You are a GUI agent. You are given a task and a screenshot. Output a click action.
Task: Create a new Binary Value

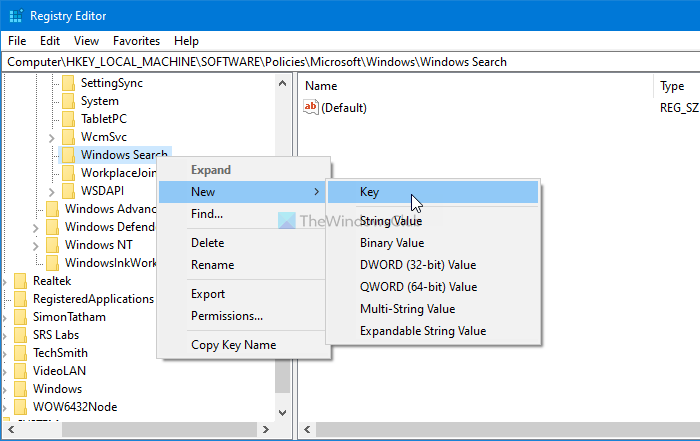433,243
